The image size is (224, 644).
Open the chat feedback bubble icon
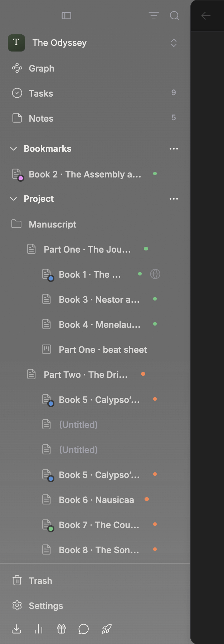click(83, 629)
